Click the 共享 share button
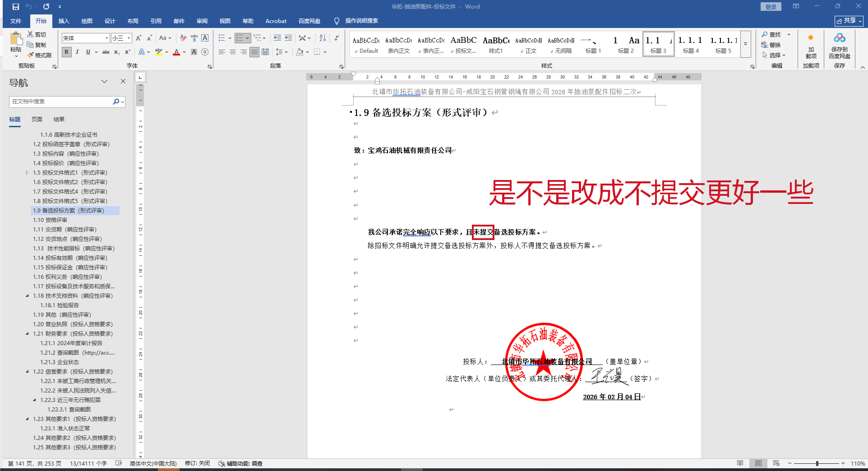The height and width of the screenshot is (471, 868). 849,21
